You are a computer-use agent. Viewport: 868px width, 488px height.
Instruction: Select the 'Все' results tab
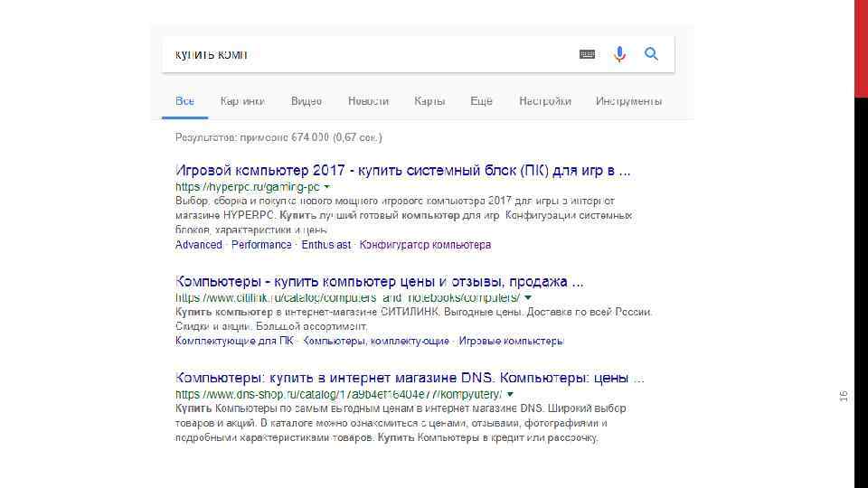point(184,101)
